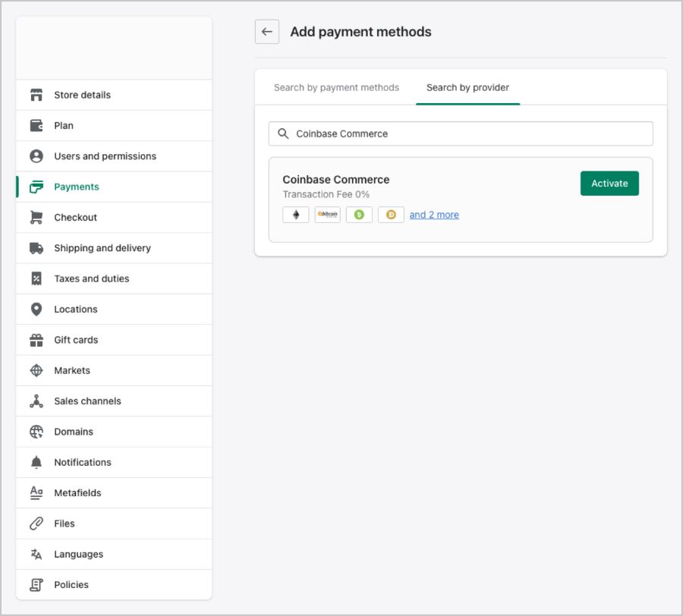The image size is (683, 616).
Task: Go to Users and permissions
Action: click(114, 156)
